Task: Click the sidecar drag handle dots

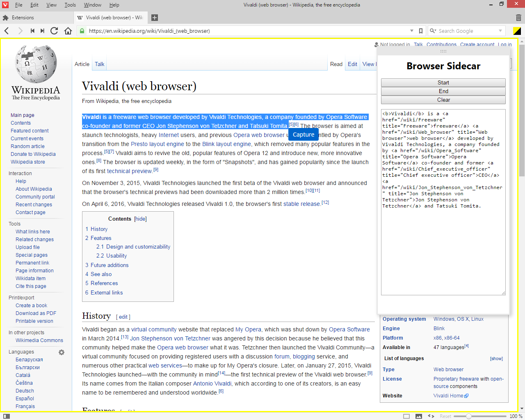Action: click(443, 51)
